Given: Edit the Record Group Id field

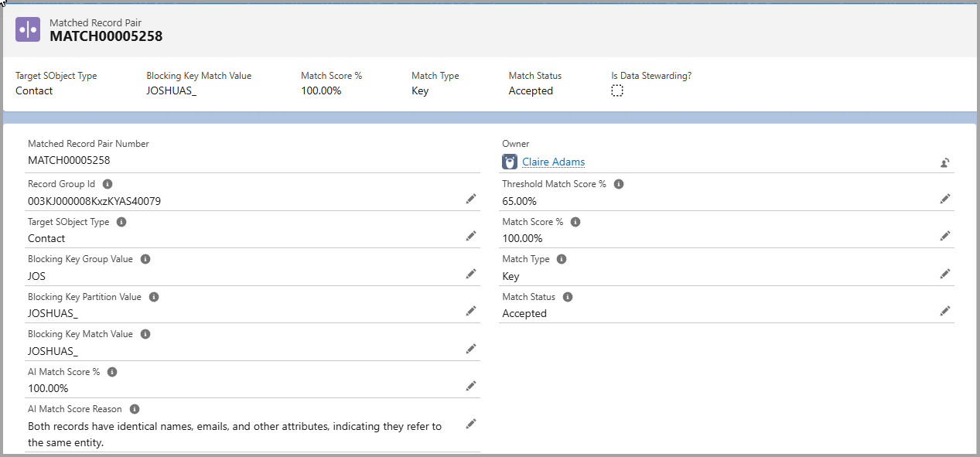Looking at the screenshot, I should (470, 199).
